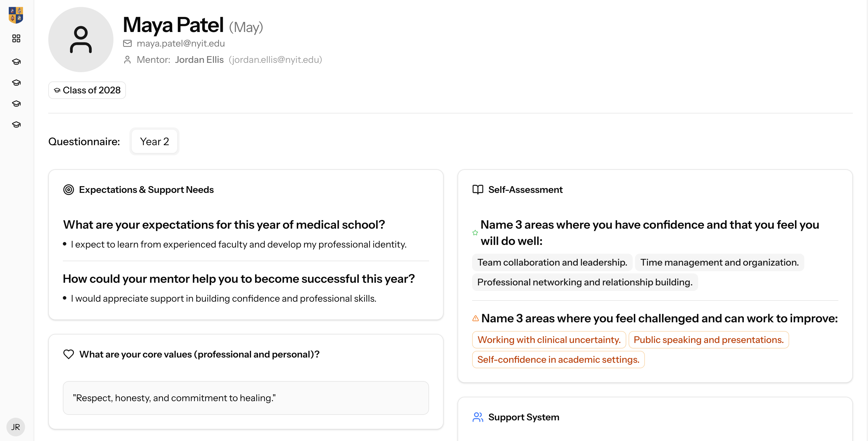Viewport: 868px width, 441px height.
Task: Open the JR user avatar menu
Action: (x=15, y=427)
